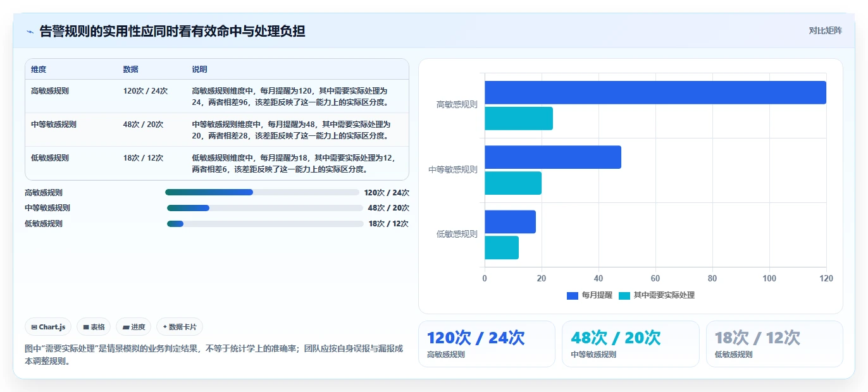Open the 48次 / 20次 中等敏感规则 data card
This screenshot has width=868, height=392.
(x=631, y=344)
